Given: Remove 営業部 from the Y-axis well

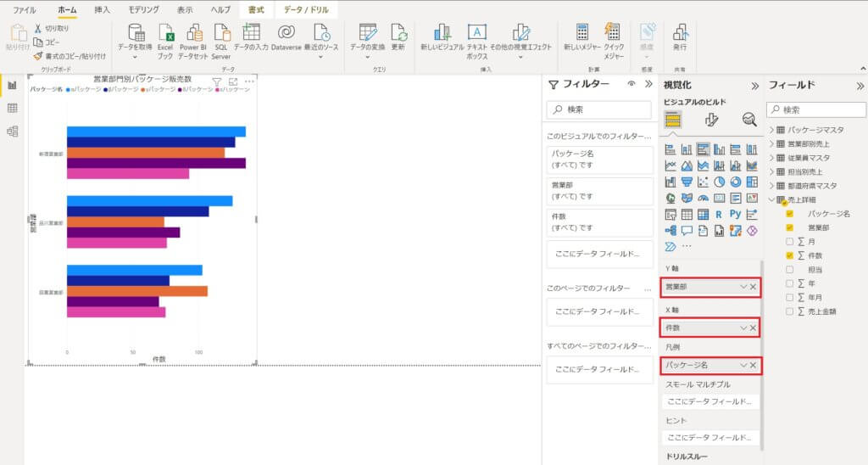Looking at the screenshot, I should [753, 287].
